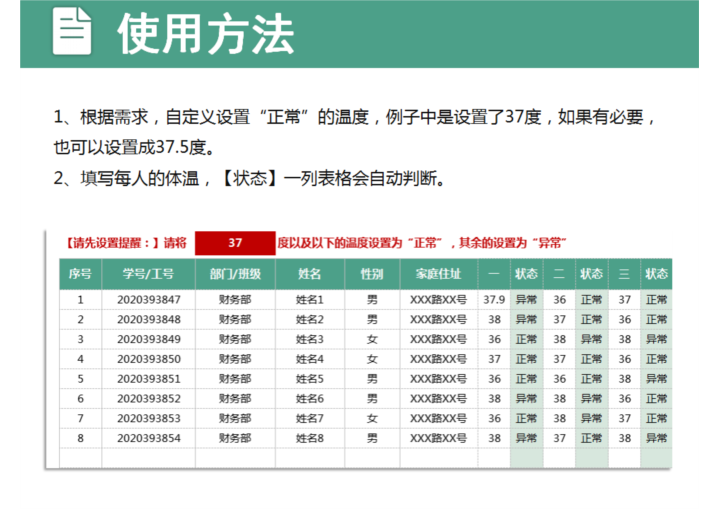Click the name cell 姓名5
720x509 pixels.
[310, 379]
